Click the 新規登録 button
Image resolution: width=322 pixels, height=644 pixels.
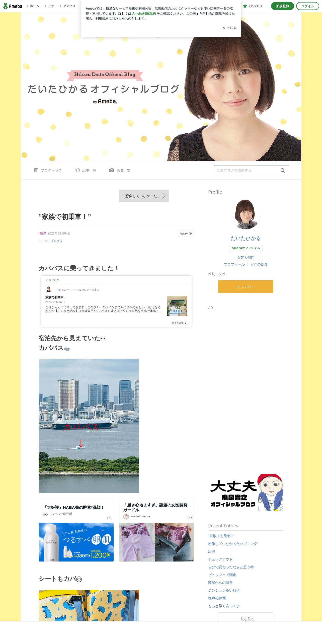(x=282, y=6)
